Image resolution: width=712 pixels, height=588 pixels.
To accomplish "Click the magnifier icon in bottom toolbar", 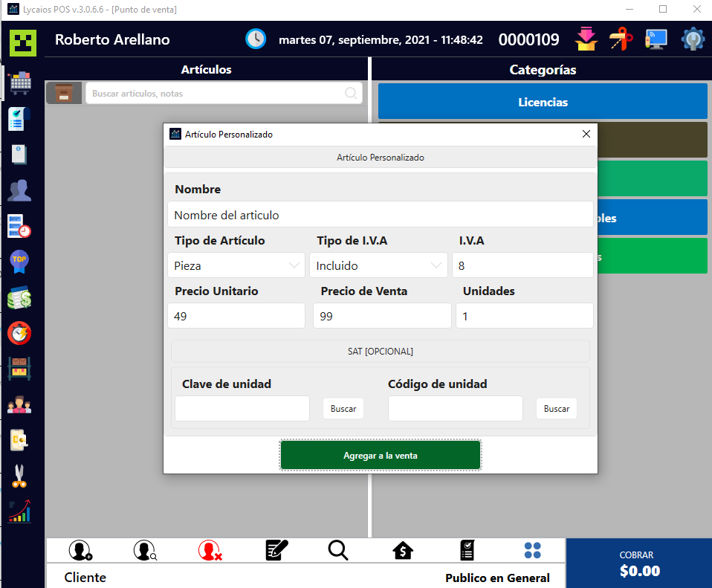I will coord(338,550).
